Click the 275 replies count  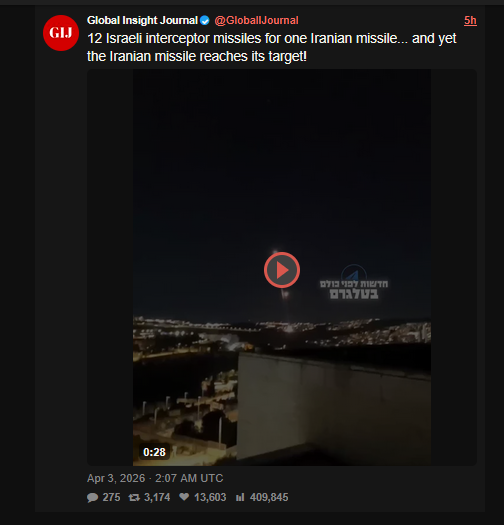click(111, 497)
